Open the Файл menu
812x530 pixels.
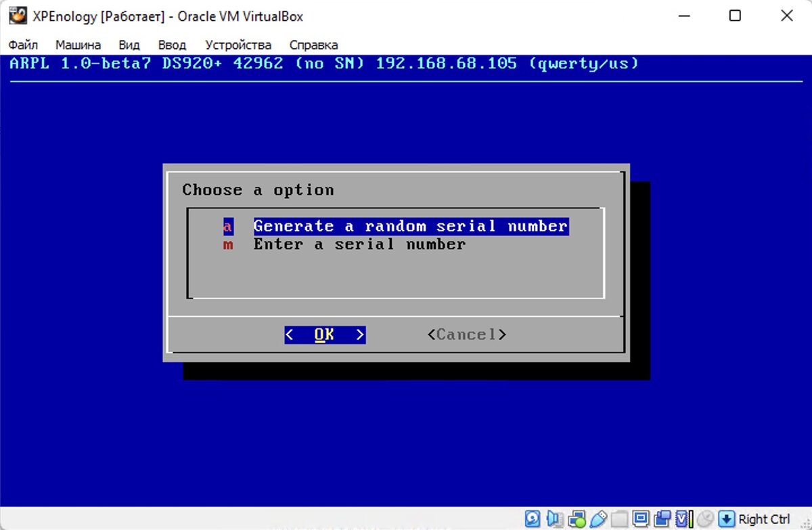coord(24,45)
